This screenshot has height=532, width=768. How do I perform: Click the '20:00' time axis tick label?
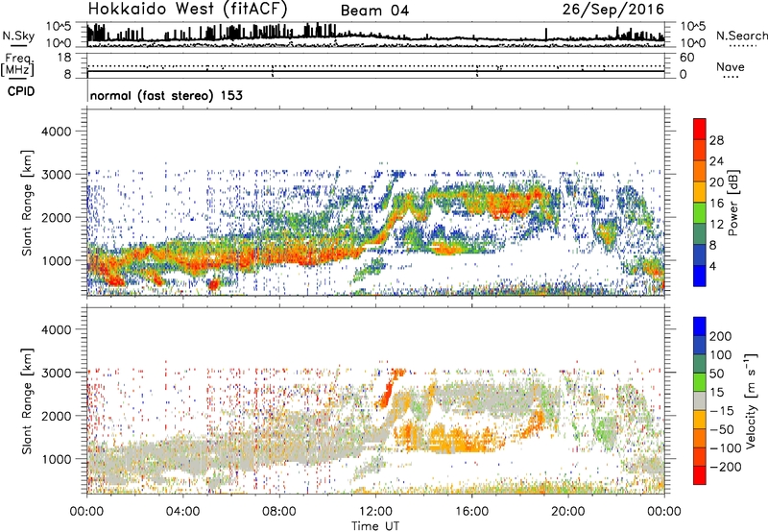568,512
